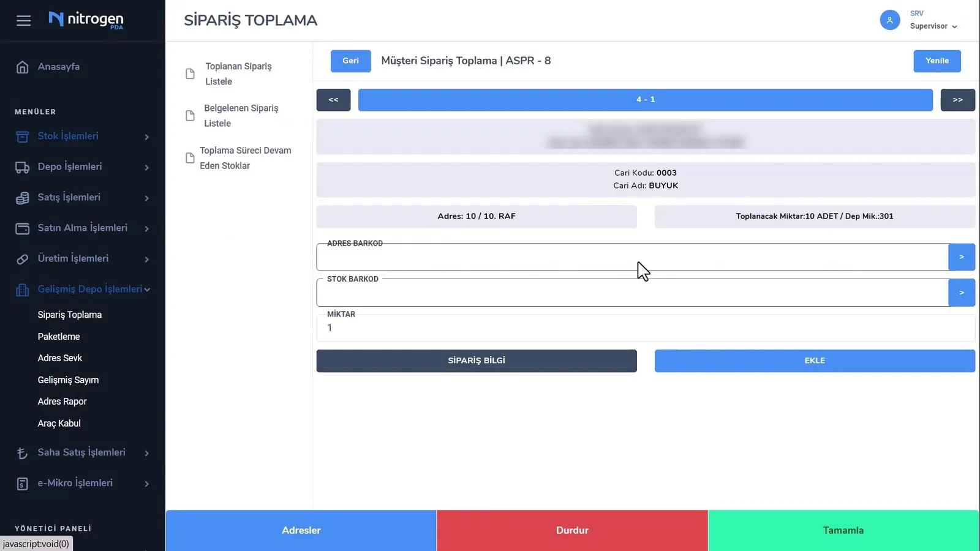This screenshot has width=980, height=551.
Task: Go back with the Geri button
Action: (x=350, y=61)
